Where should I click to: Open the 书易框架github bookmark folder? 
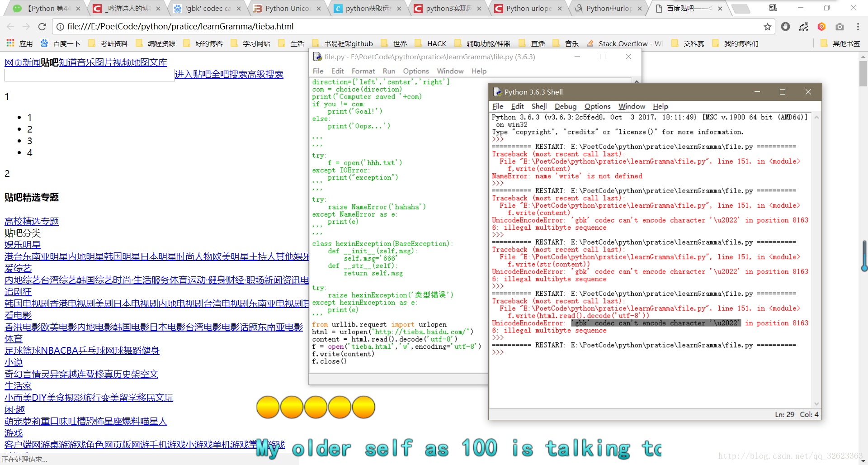(x=343, y=43)
